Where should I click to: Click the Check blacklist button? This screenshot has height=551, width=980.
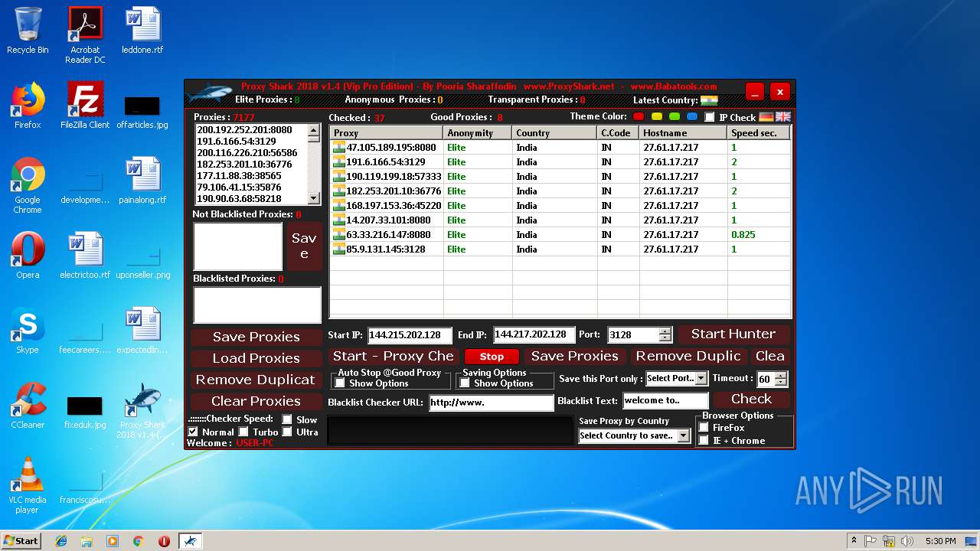pos(751,399)
